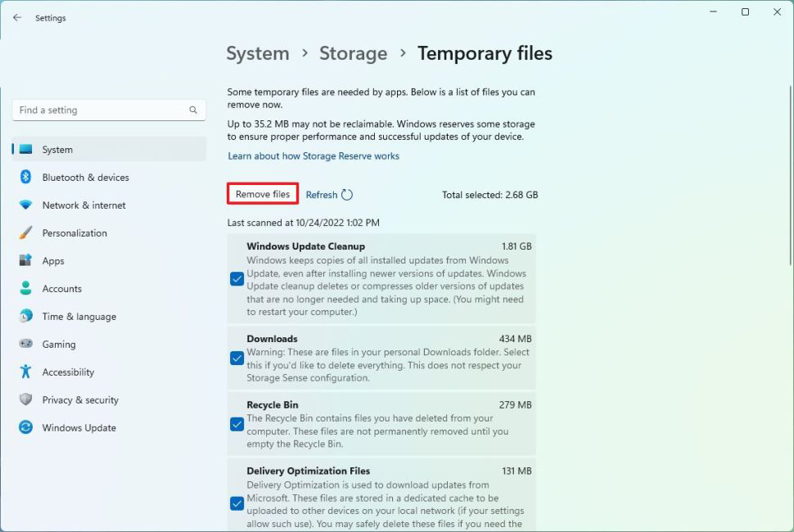794x532 pixels.
Task: Open Network & internet wifi icon
Action: click(x=25, y=205)
